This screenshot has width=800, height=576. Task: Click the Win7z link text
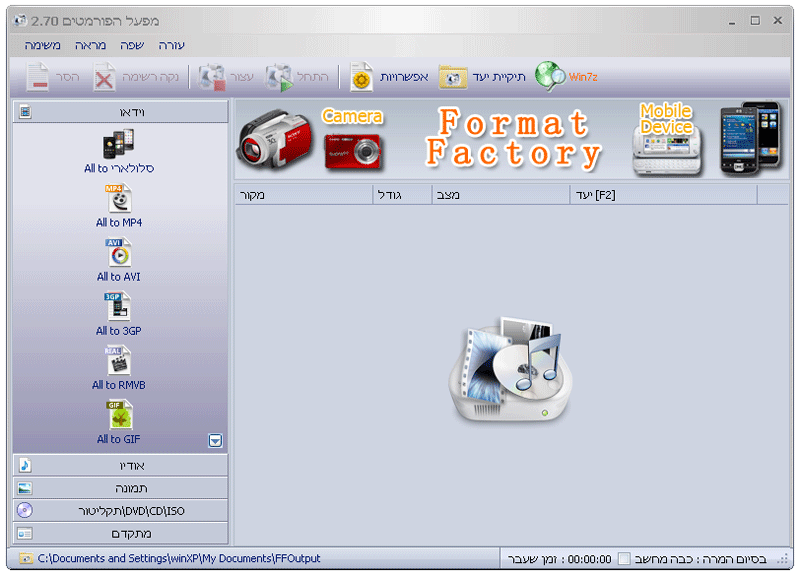click(x=583, y=77)
